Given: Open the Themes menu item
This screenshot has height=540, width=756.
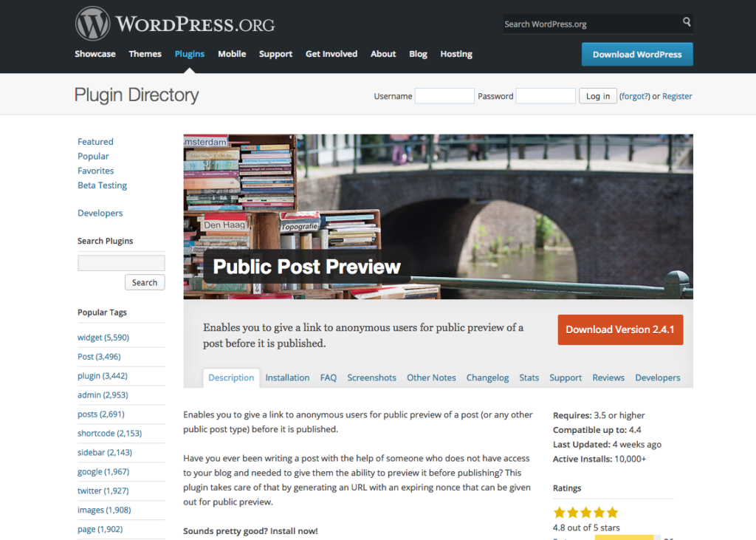Looking at the screenshot, I should (x=145, y=54).
